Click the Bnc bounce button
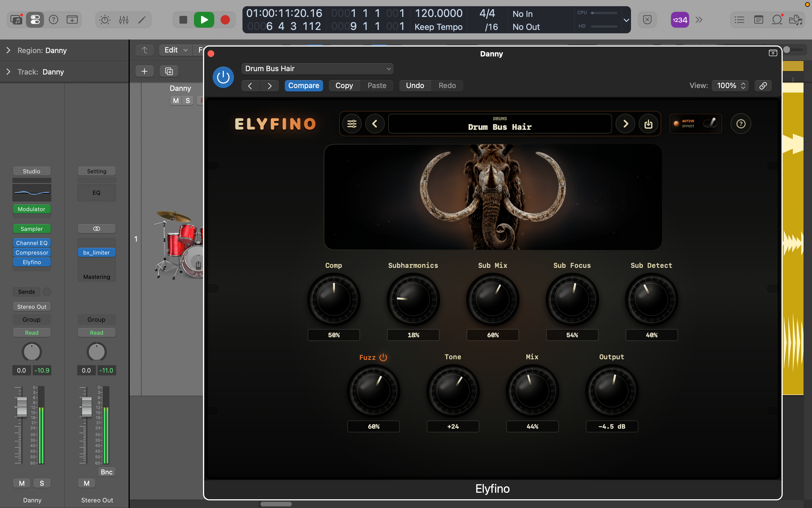812x508 pixels. click(107, 472)
